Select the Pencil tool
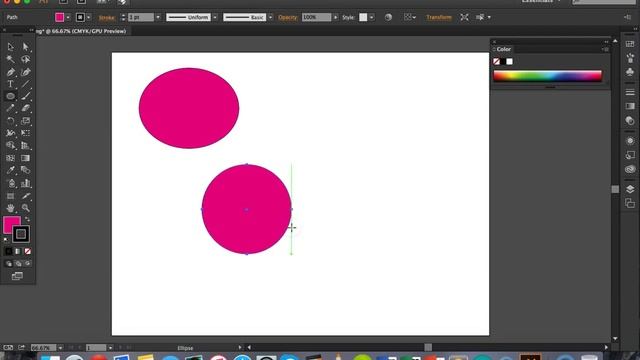Viewport: 640px width, 360px height. (x=10, y=109)
